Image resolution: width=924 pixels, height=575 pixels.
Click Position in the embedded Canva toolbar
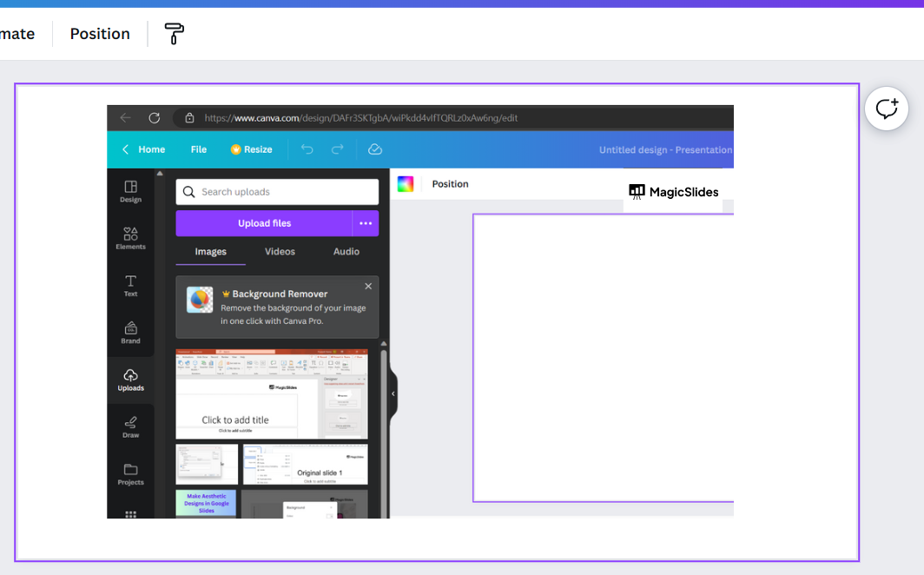point(450,184)
